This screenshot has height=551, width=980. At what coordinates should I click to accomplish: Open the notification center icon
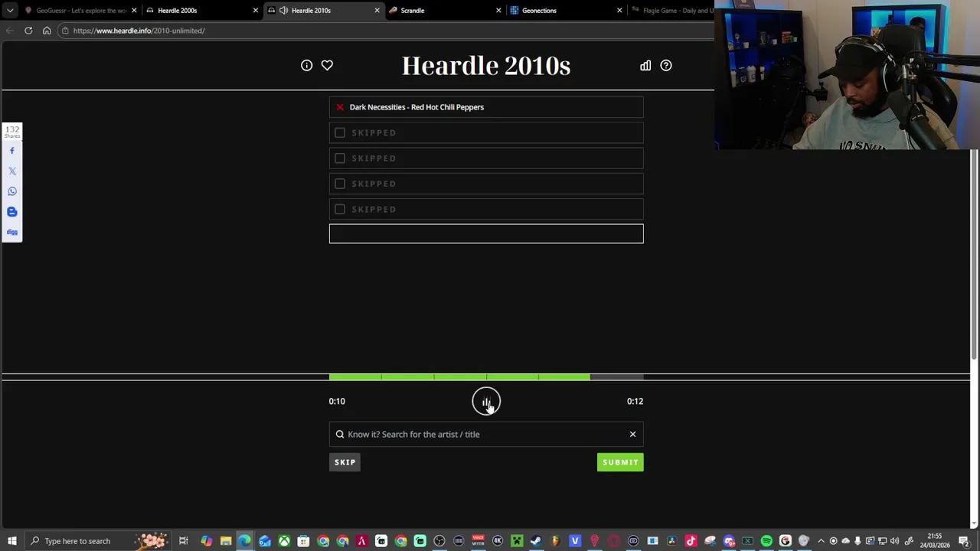click(964, 541)
